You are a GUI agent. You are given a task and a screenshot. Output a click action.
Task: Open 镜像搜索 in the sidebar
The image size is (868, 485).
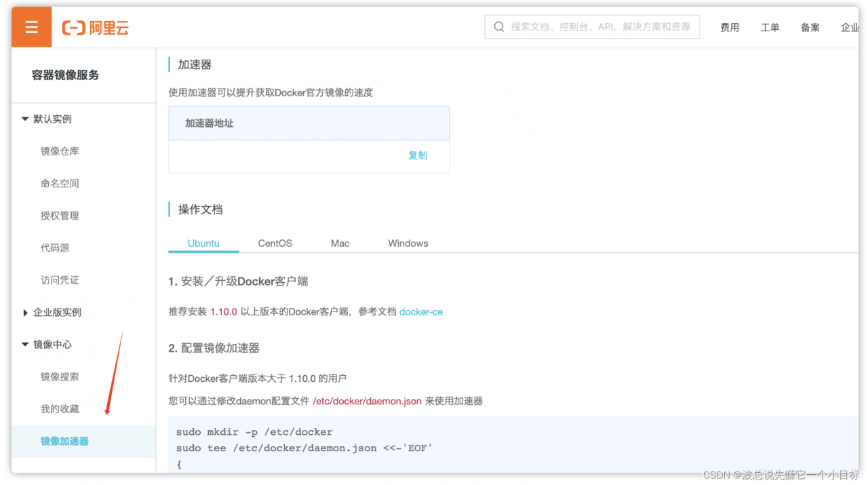(60, 376)
